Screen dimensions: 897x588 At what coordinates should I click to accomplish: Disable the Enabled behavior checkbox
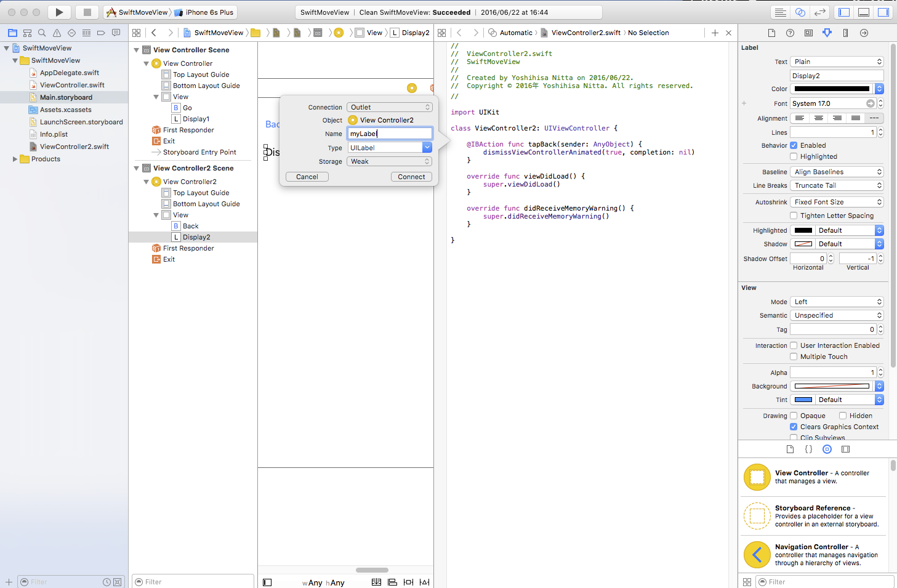click(794, 145)
